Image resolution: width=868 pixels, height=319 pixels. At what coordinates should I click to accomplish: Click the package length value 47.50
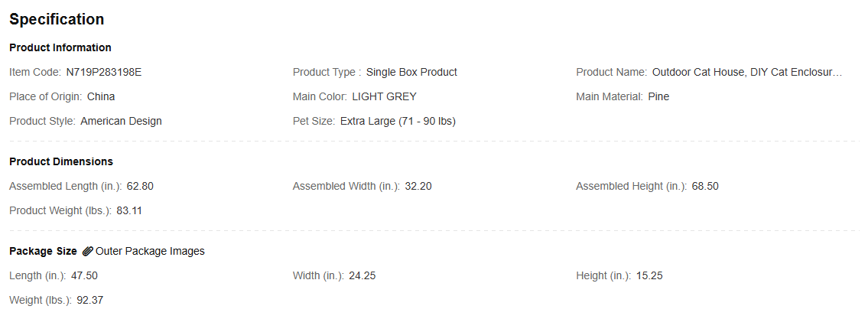pyautogui.click(x=84, y=276)
